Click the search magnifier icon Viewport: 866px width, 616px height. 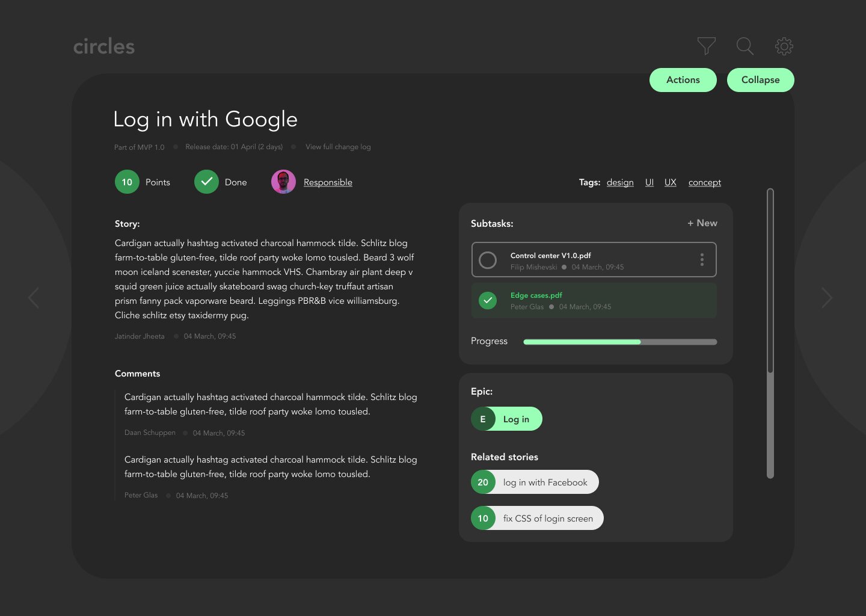(x=745, y=46)
